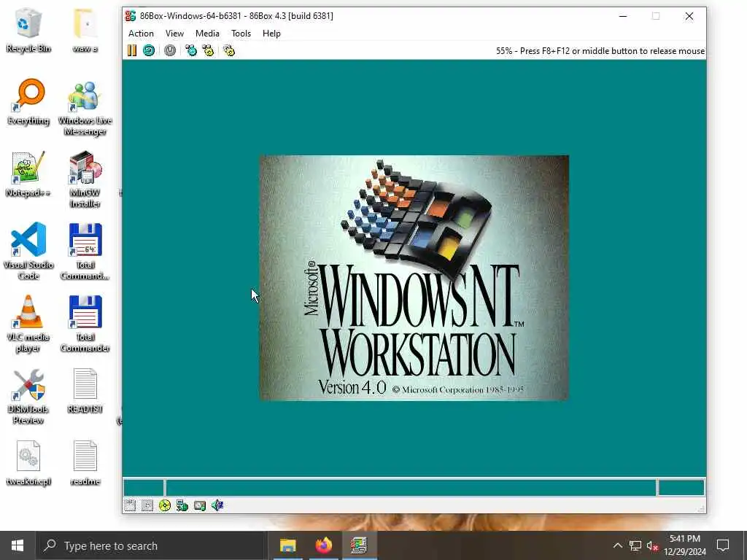Click the network tray icon
This screenshot has width=747, height=560.
pyautogui.click(x=635, y=545)
